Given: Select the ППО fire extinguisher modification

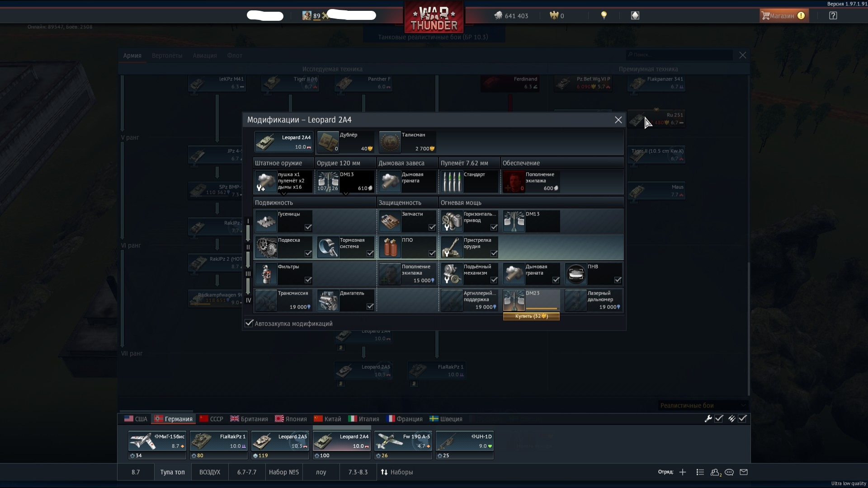Looking at the screenshot, I should [x=407, y=247].
